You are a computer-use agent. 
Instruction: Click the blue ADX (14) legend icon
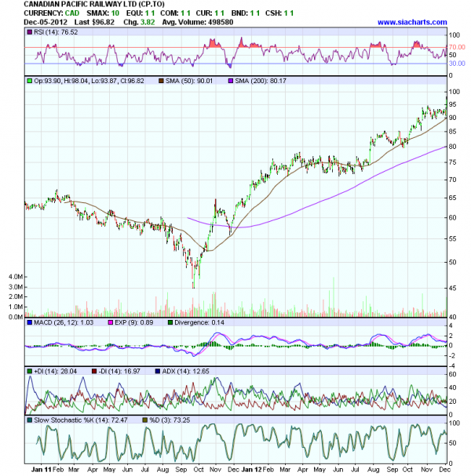pos(159,369)
